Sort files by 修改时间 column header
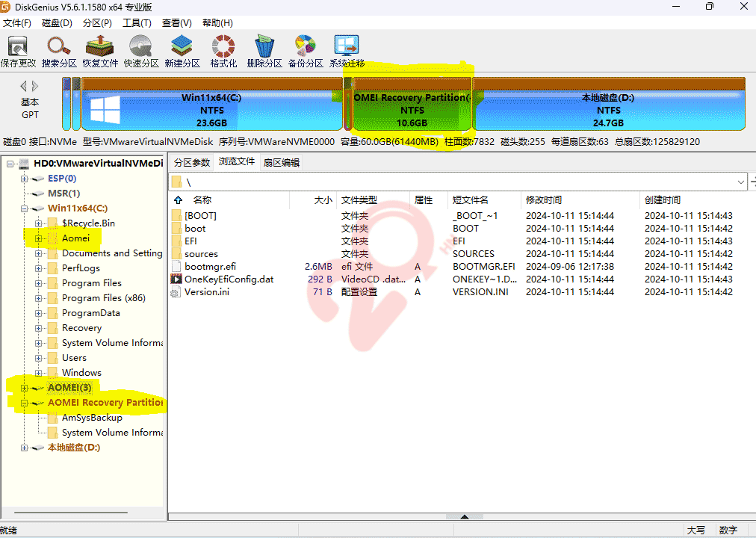This screenshot has height=538, width=756. [543, 200]
